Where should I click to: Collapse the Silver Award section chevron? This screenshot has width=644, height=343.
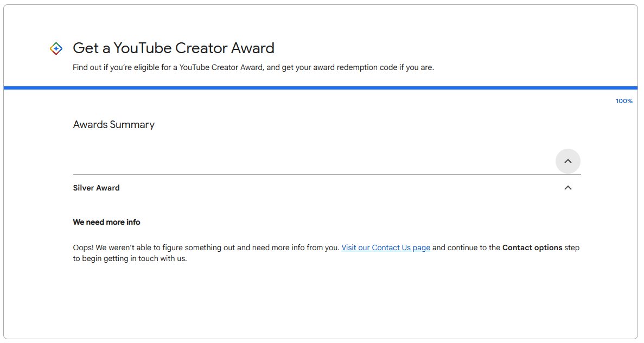coord(568,188)
